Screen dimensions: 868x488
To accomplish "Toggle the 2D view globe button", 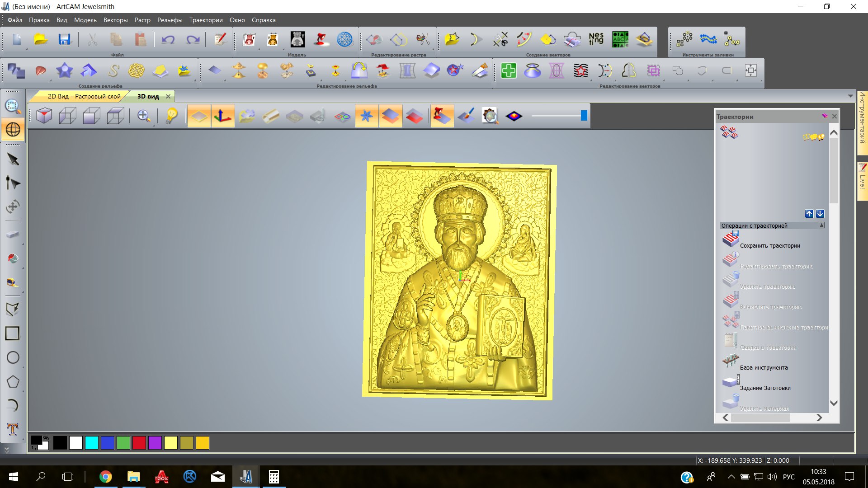I will pos(13,130).
